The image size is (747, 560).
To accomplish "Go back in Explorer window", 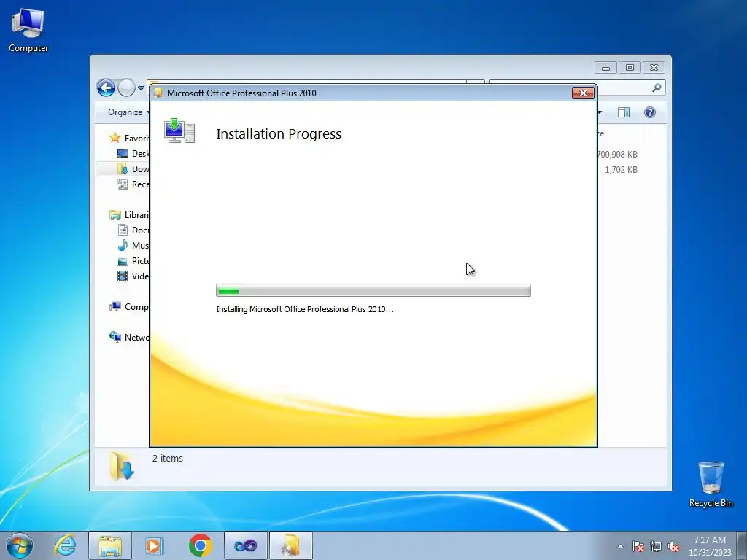I will click(x=106, y=87).
